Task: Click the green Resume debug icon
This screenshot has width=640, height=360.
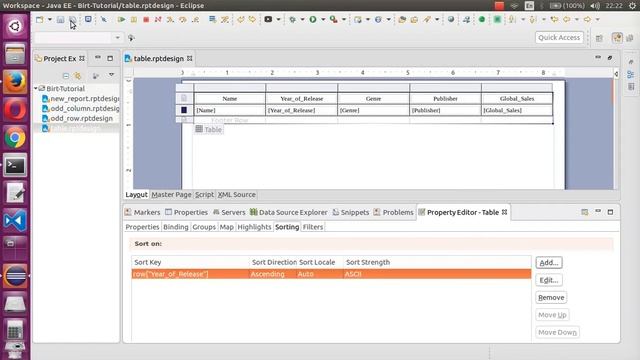Action: [121, 19]
